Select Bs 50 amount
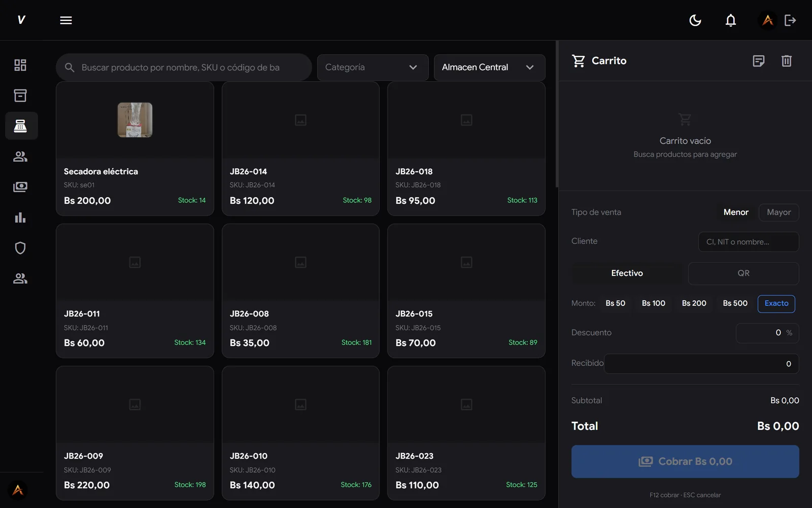The width and height of the screenshot is (812, 508). click(x=616, y=303)
